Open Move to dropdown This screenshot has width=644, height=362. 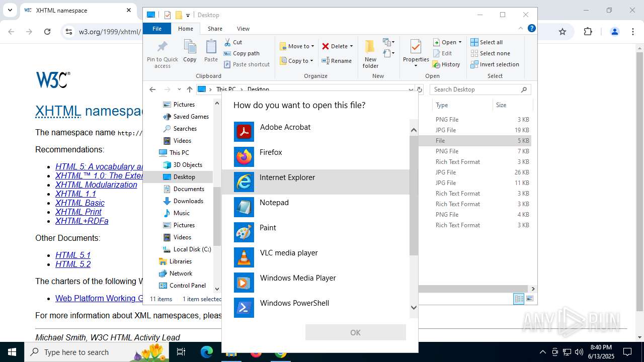coord(297,46)
